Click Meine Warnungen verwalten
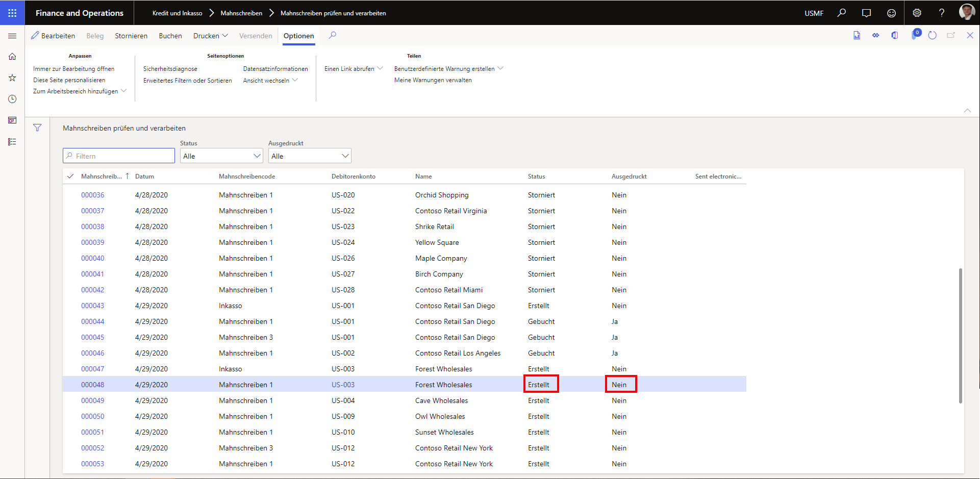Viewport: 980px width, 479px height. pos(433,80)
